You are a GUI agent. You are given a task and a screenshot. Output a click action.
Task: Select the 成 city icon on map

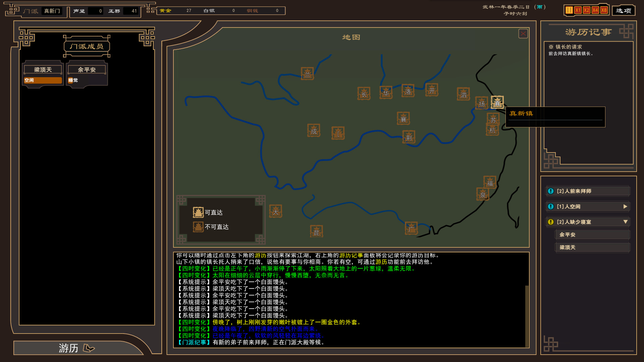coord(314,131)
